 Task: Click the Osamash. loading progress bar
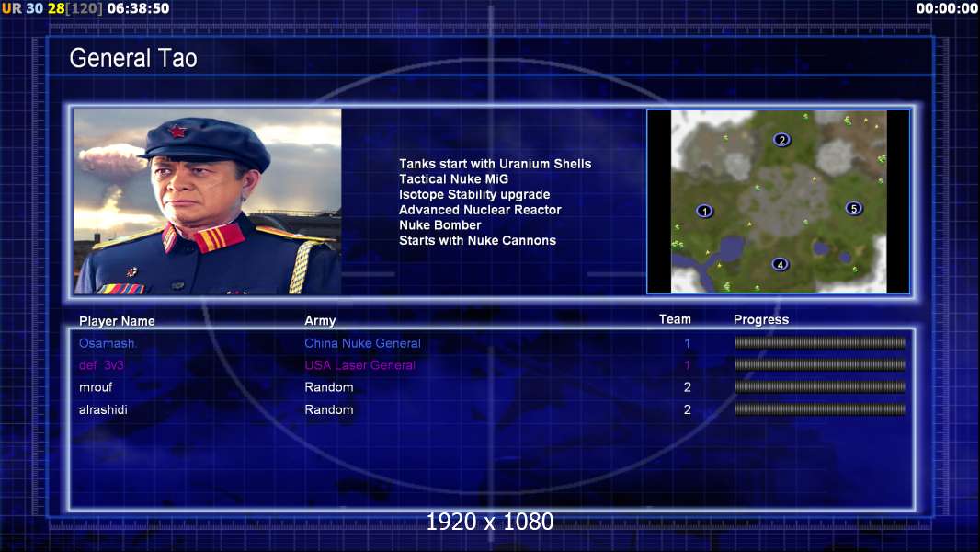pyautogui.click(x=820, y=342)
